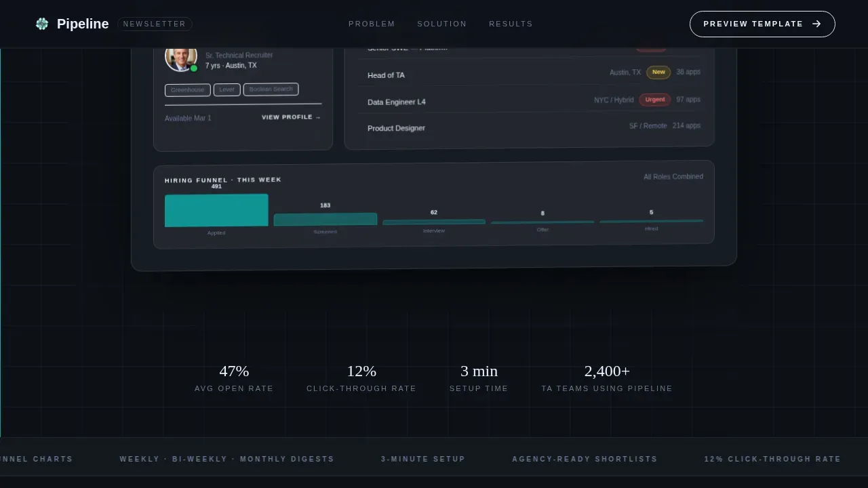
Task: Click the Screened funnel bar
Action: (325, 220)
